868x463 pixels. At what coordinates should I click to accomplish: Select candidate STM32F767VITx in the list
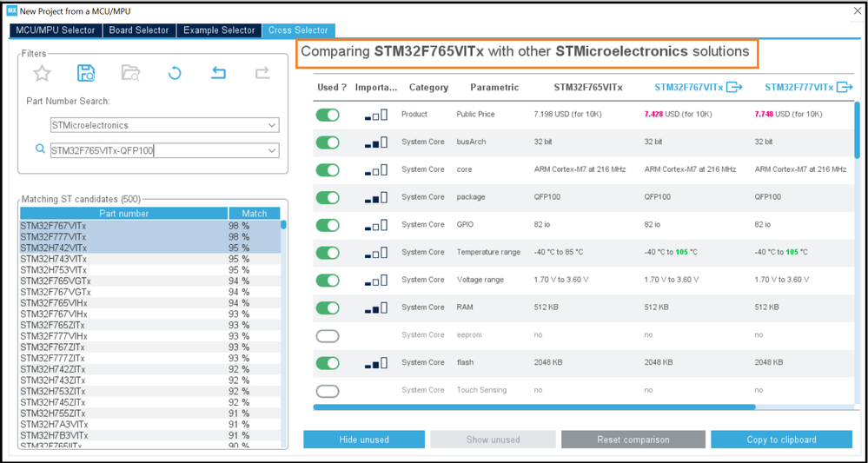[150, 226]
